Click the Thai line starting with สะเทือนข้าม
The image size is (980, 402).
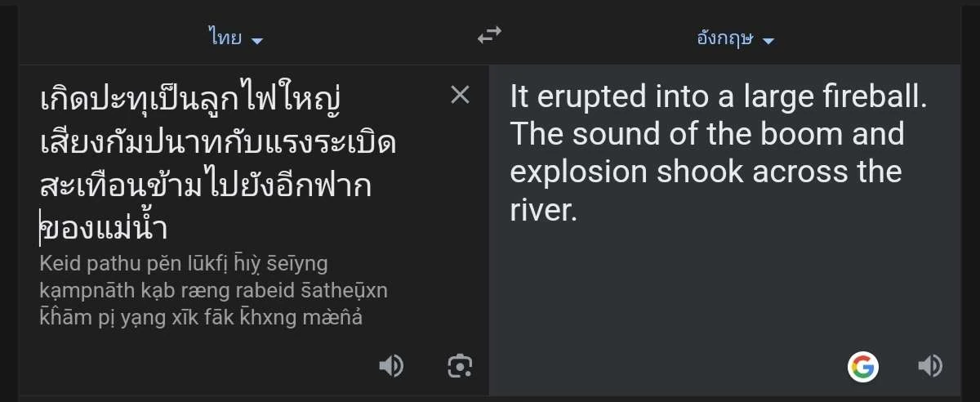[x=205, y=185]
